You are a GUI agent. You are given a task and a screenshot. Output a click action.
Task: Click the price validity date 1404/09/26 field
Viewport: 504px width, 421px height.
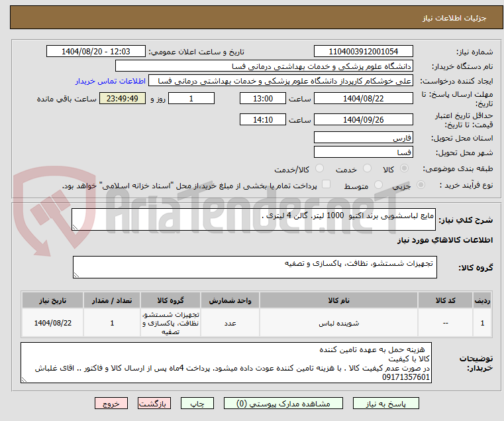coord(363,120)
